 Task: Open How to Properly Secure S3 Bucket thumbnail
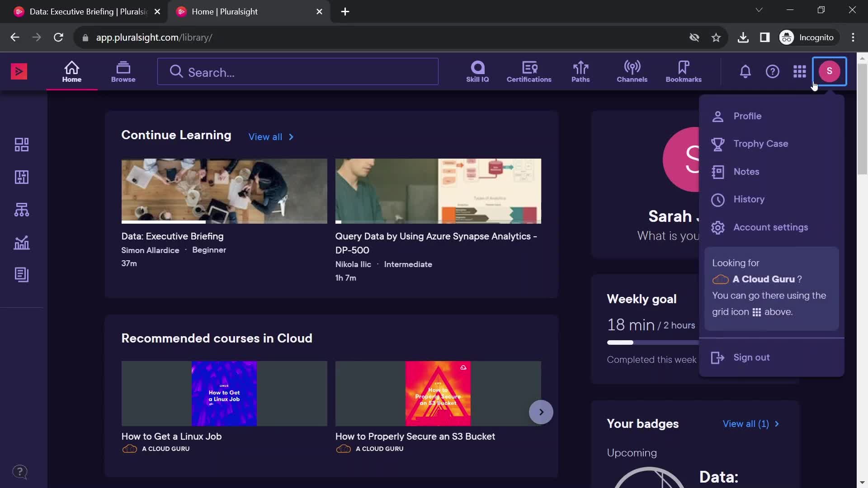pyautogui.click(x=438, y=393)
